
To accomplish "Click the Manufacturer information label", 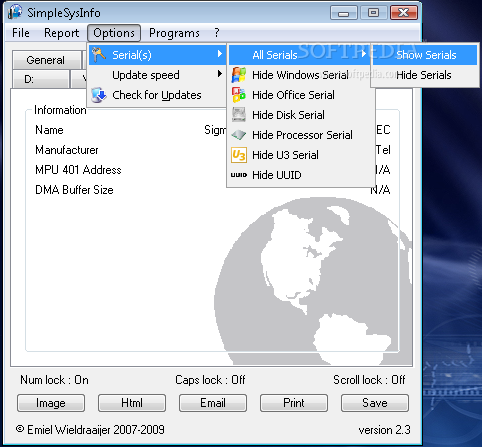I will [67, 150].
